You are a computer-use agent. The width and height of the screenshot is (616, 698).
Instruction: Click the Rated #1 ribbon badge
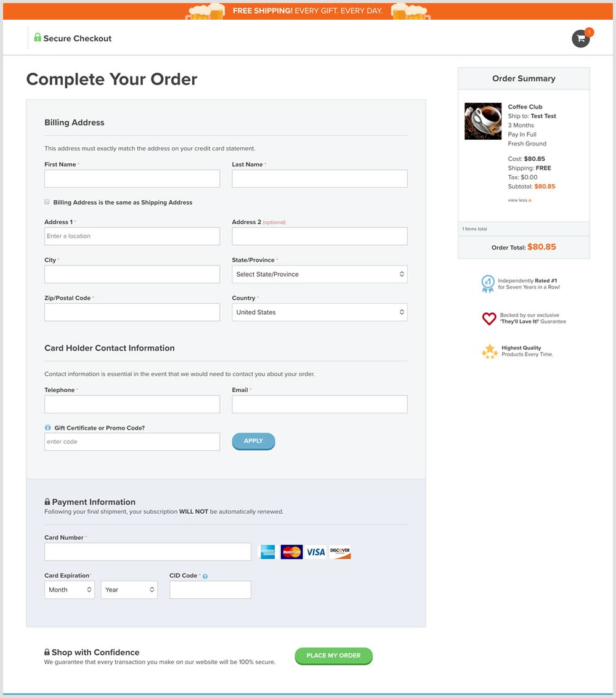click(488, 283)
